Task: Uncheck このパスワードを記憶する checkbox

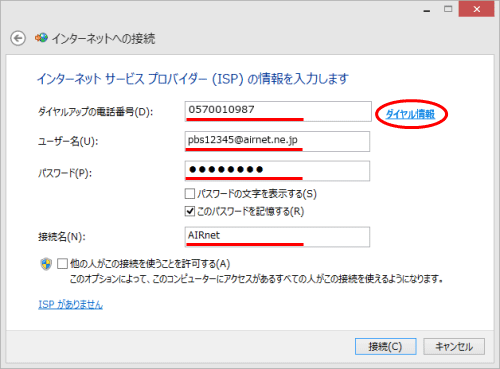Action: pyautogui.click(x=190, y=211)
